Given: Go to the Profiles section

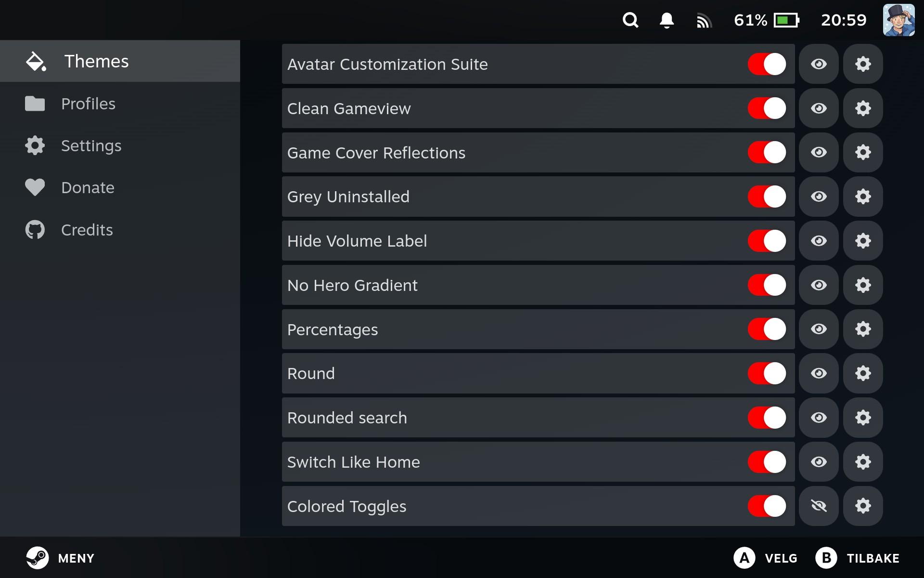Looking at the screenshot, I should click(88, 104).
